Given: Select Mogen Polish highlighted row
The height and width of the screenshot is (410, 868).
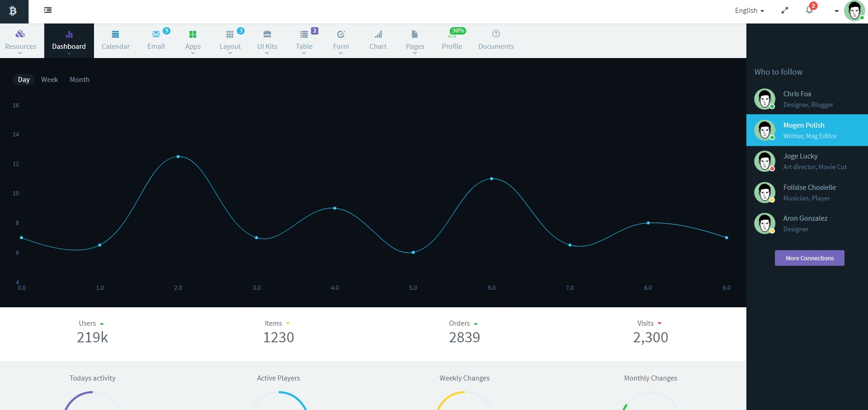Looking at the screenshot, I should 807,130.
